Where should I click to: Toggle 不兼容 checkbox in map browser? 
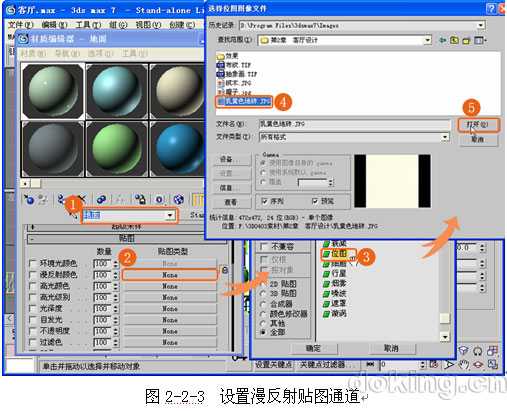[264, 247]
